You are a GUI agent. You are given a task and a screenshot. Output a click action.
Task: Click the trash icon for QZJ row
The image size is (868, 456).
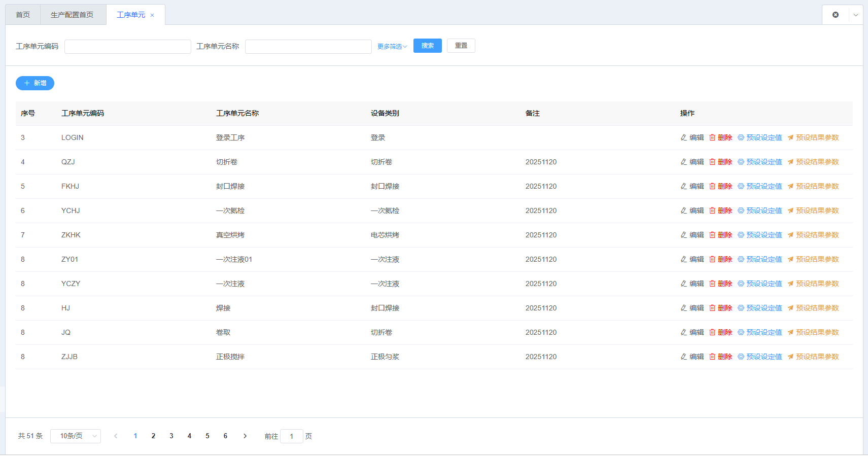coord(712,162)
